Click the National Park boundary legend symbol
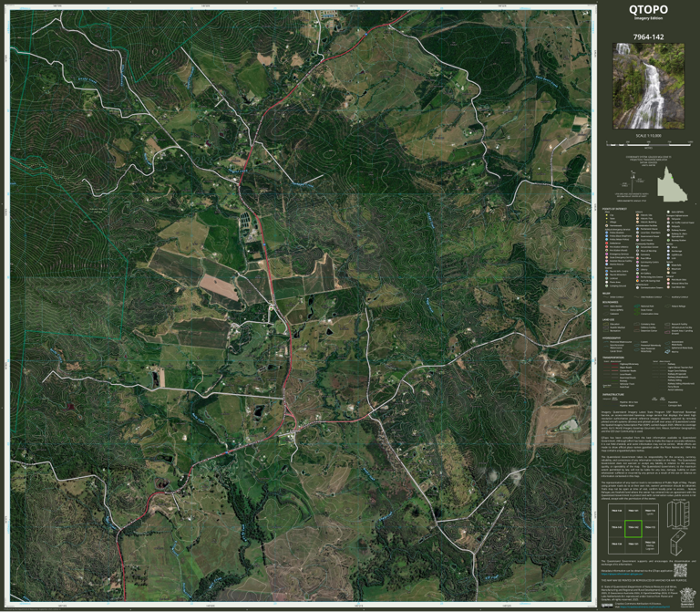 637,306
